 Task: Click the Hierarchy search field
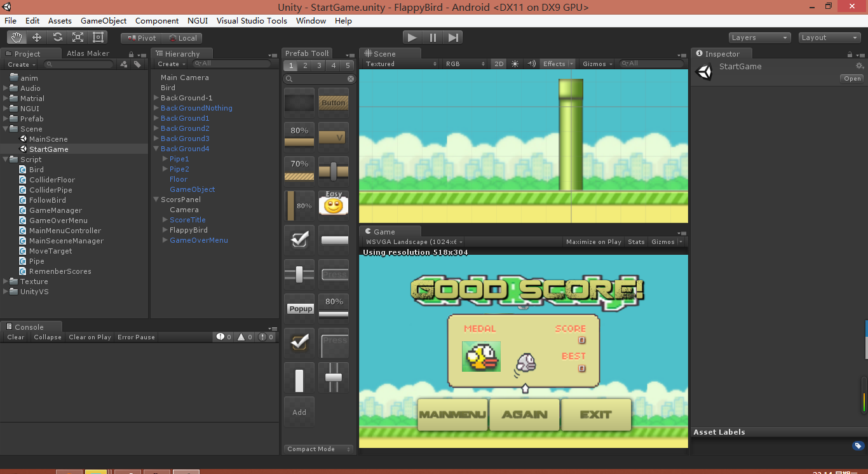pos(232,64)
